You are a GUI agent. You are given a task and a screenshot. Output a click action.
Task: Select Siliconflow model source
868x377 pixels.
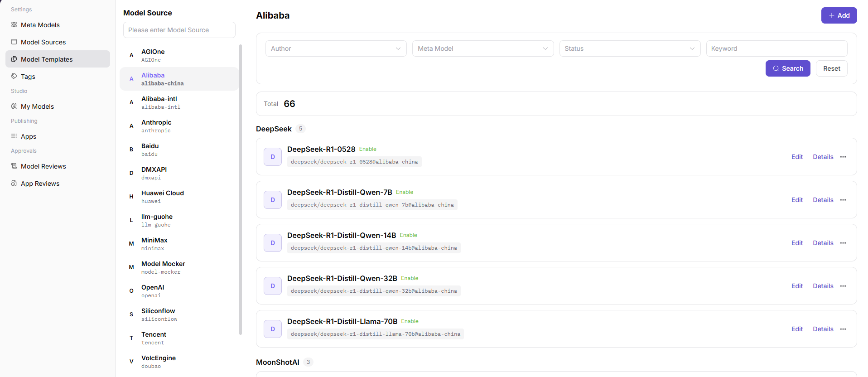pos(179,314)
